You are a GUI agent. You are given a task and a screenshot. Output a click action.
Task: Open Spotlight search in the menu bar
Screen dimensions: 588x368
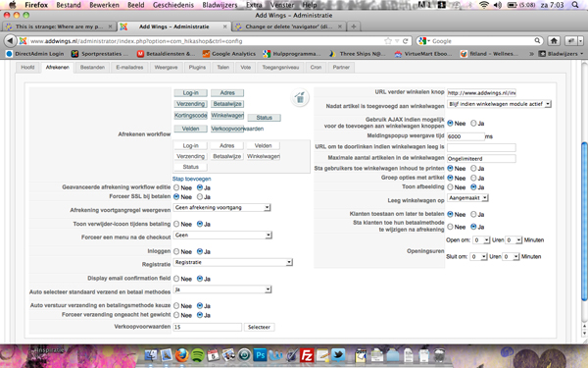[x=575, y=5]
